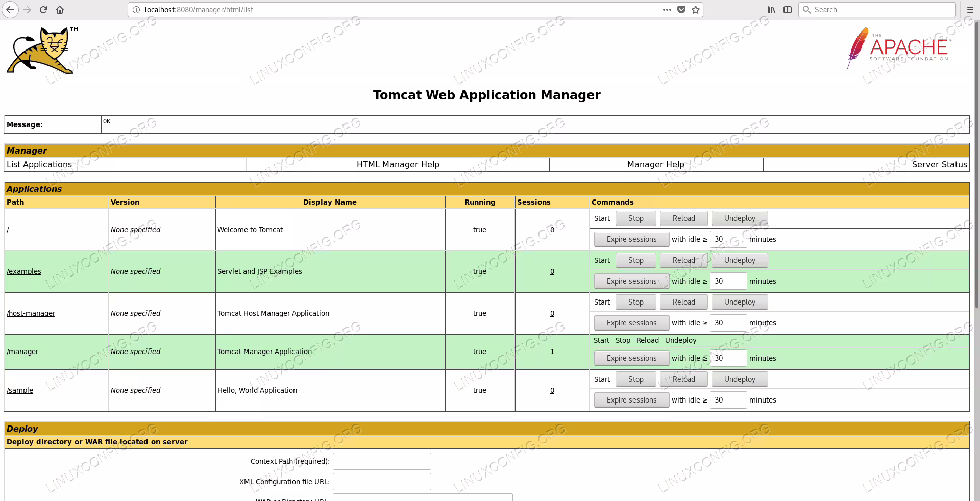The width and height of the screenshot is (980, 501).
Task: Undeploy the /examples application
Action: click(740, 260)
